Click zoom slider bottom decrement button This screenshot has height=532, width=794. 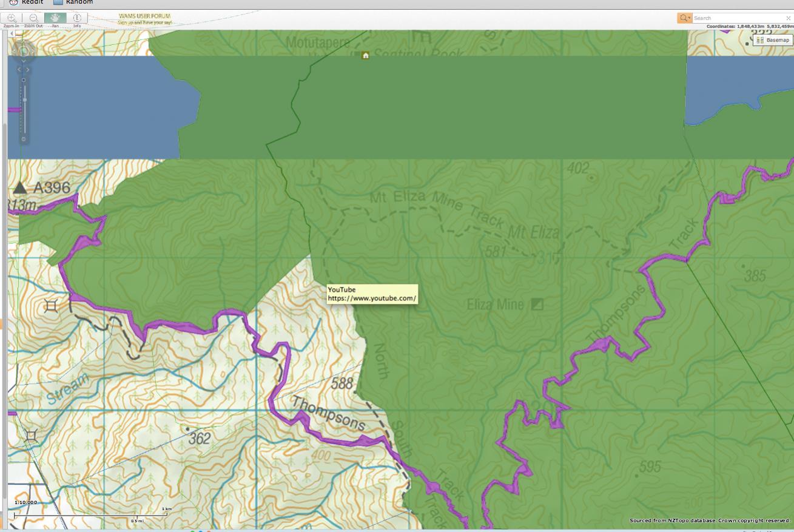pyautogui.click(x=24, y=139)
